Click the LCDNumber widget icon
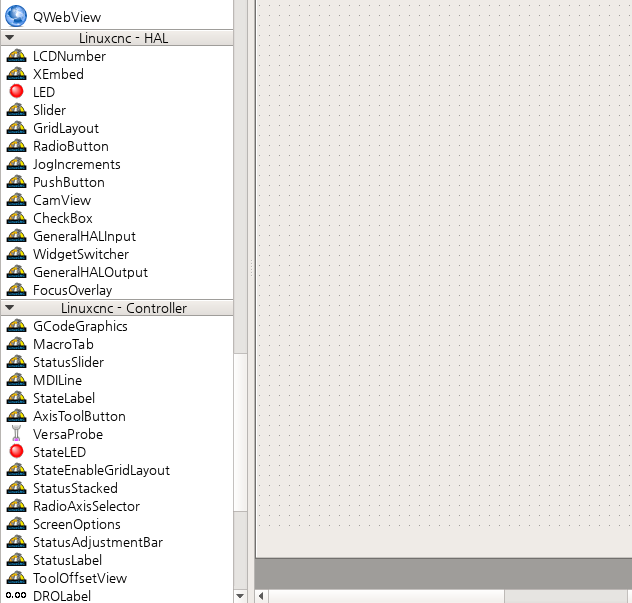 pyautogui.click(x=17, y=56)
